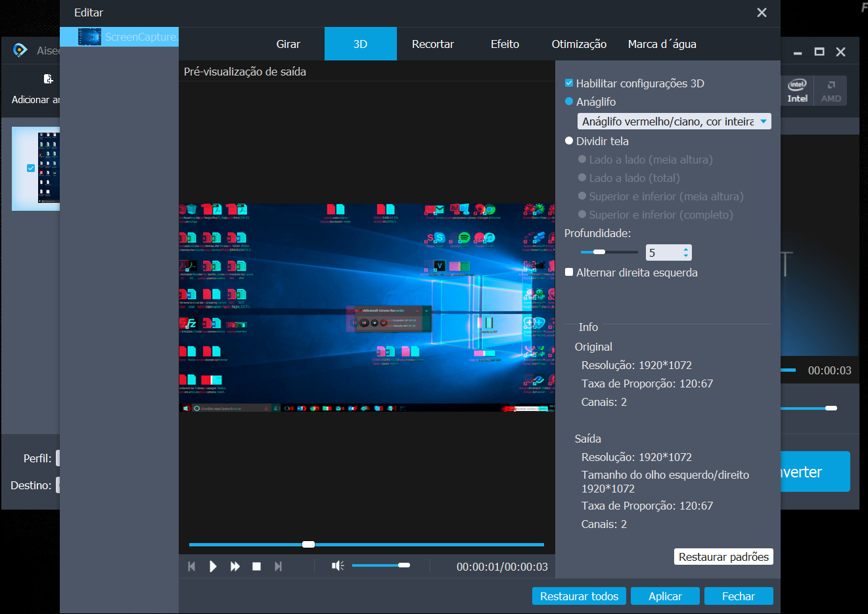Jump to previous frame icon
This screenshot has height=614, width=868.
(x=191, y=566)
